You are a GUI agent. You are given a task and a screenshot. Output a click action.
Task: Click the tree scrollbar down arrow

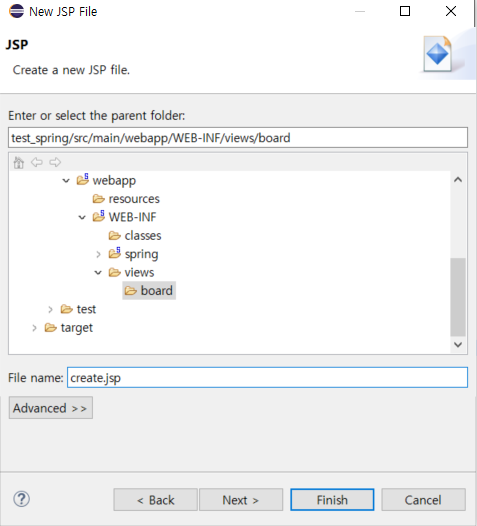coord(458,345)
